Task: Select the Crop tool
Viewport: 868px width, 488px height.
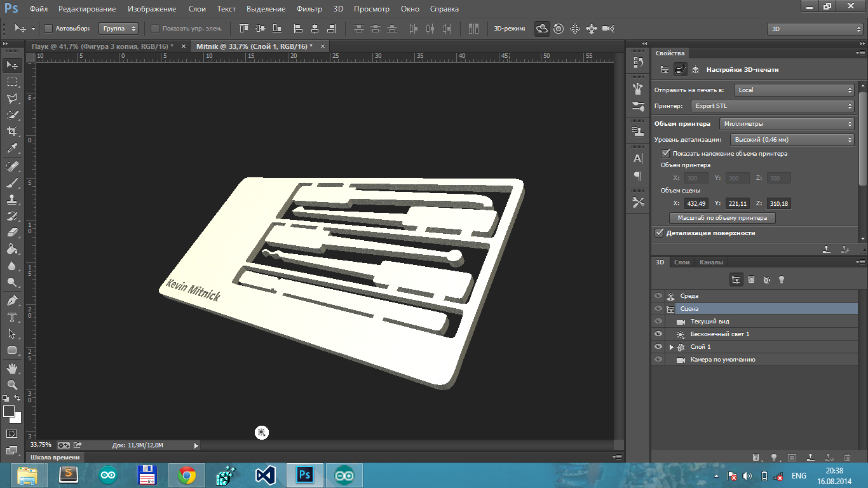Action: pos(11,132)
